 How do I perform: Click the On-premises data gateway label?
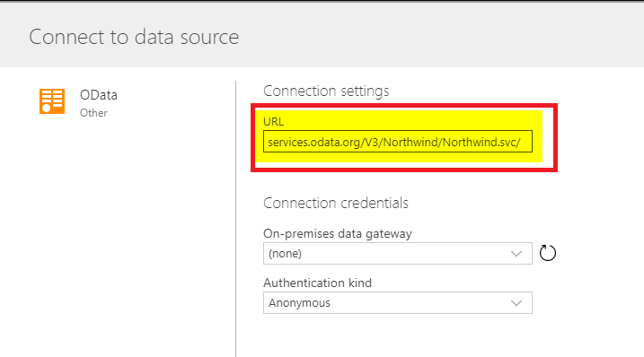click(338, 233)
